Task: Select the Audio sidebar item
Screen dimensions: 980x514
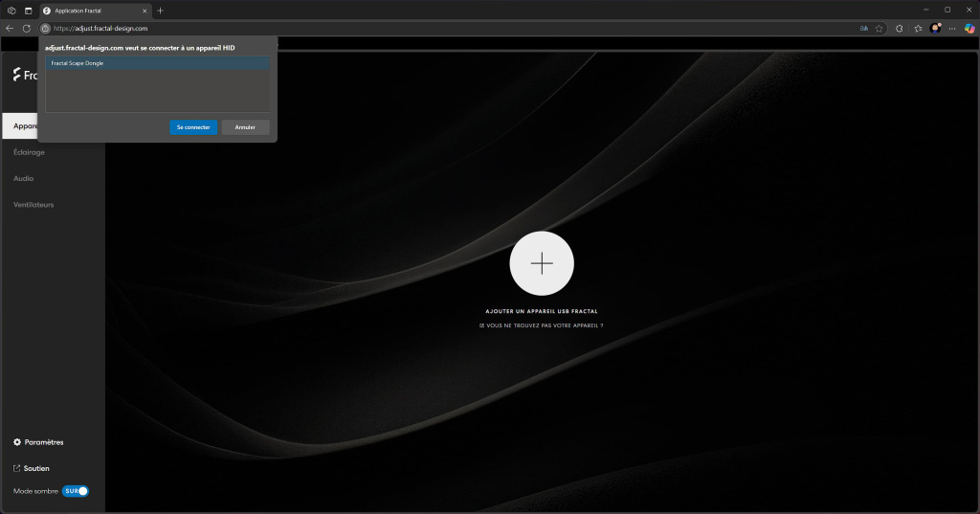Action: pyautogui.click(x=23, y=178)
